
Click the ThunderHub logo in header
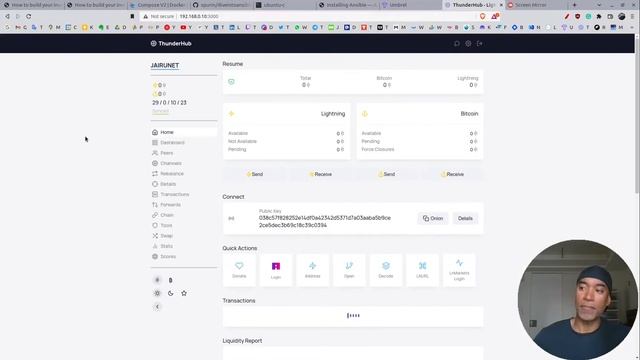pyautogui.click(x=171, y=43)
